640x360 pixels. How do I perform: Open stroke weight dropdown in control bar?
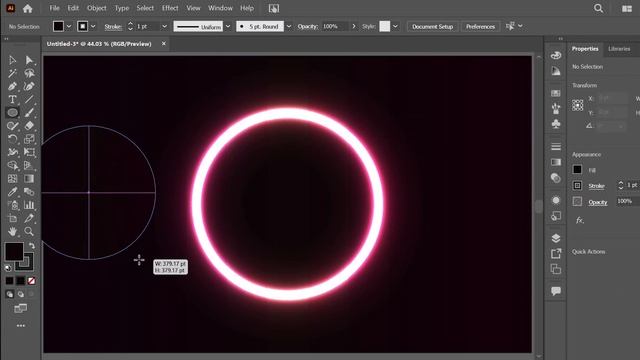pyautogui.click(x=164, y=27)
